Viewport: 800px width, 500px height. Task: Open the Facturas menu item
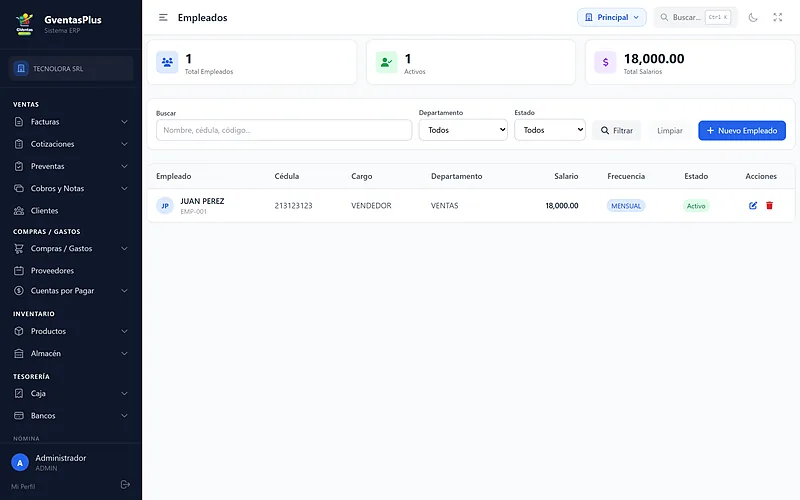coord(71,122)
